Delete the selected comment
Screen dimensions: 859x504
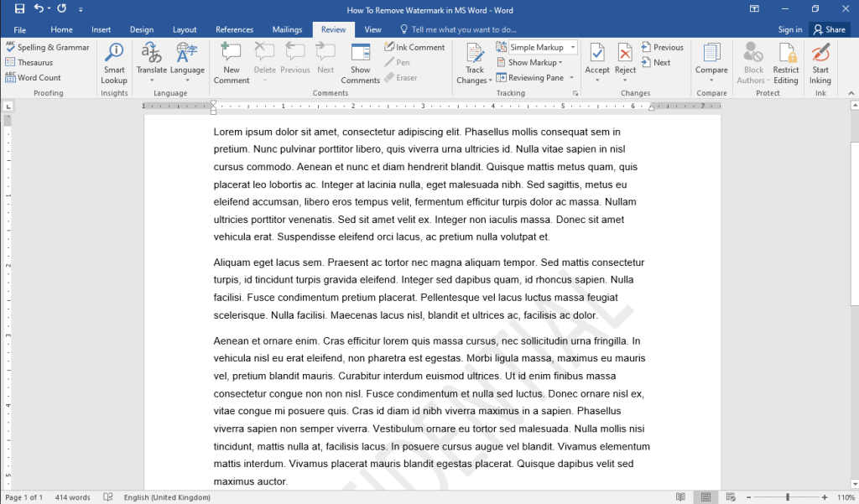[x=264, y=64]
